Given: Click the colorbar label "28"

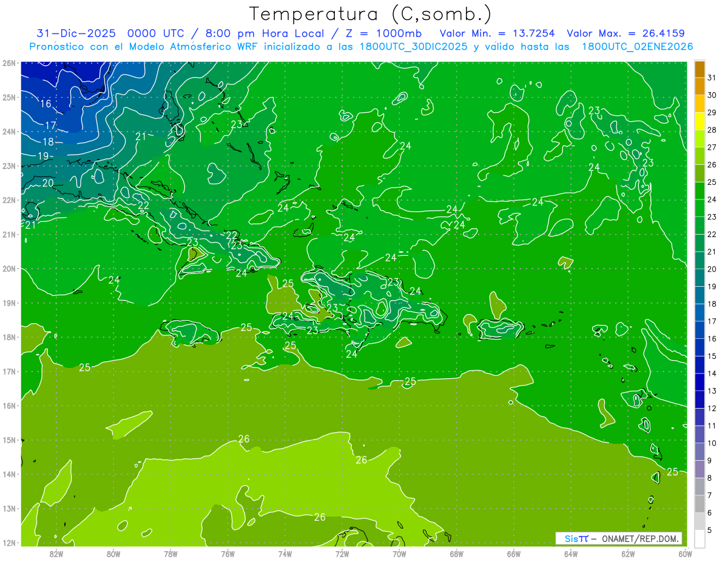Looking at the screenshot, I should pos(712,130).
